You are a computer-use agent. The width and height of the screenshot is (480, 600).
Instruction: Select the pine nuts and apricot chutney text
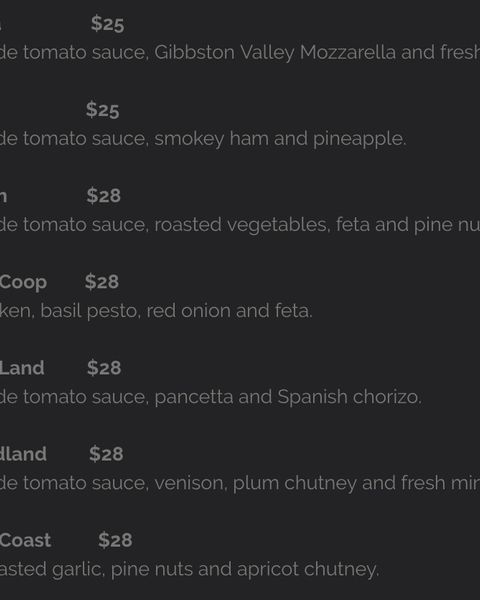point(245,570)
